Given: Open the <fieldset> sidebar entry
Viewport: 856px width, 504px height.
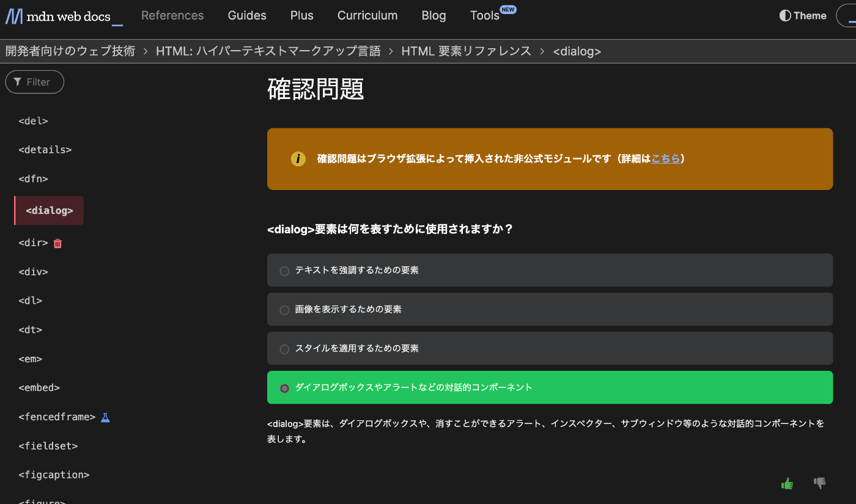Looking at the screenshot, I should click(48, 446).
